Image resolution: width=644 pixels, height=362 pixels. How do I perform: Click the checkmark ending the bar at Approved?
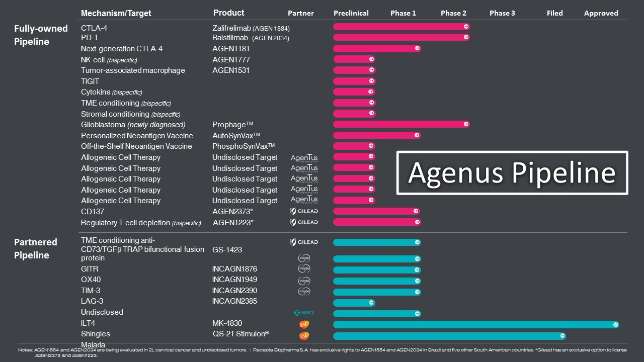(615, 325)
